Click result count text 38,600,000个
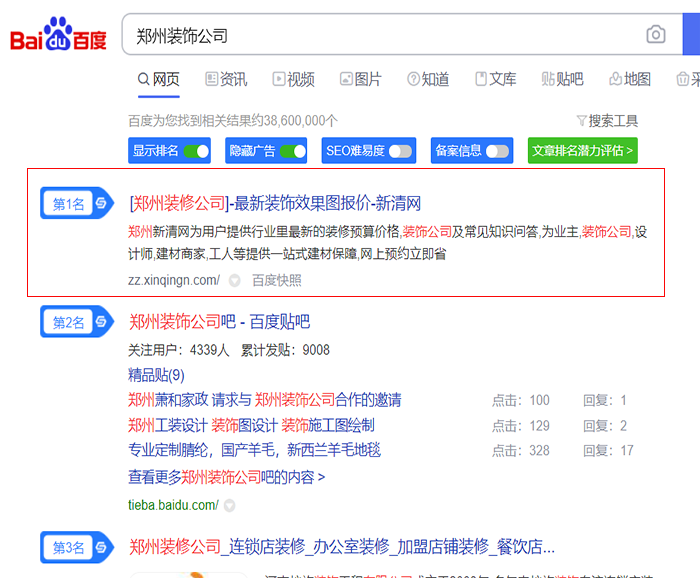 point(233,121)
